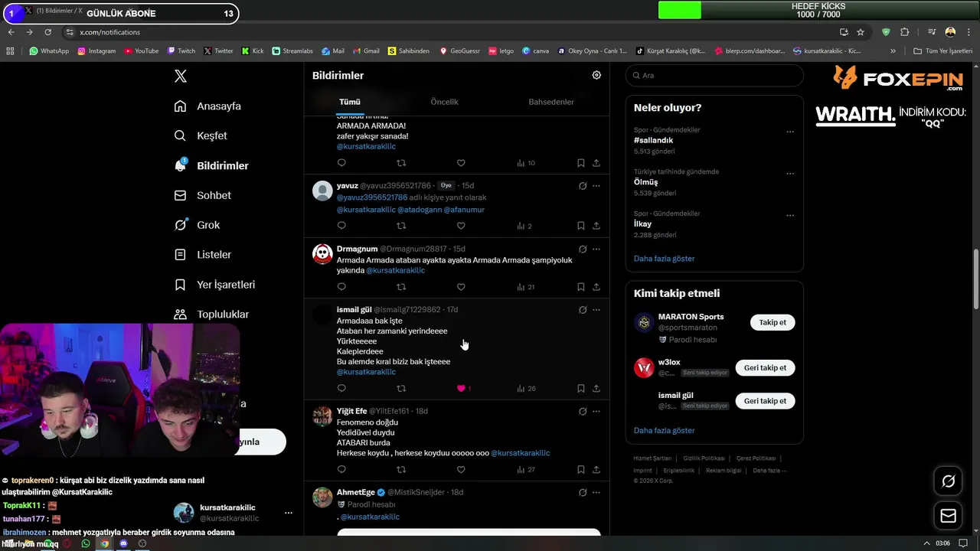Reply to yavuz's tweet
This screenshot has width=980, height=551.
tap(341, 226)
